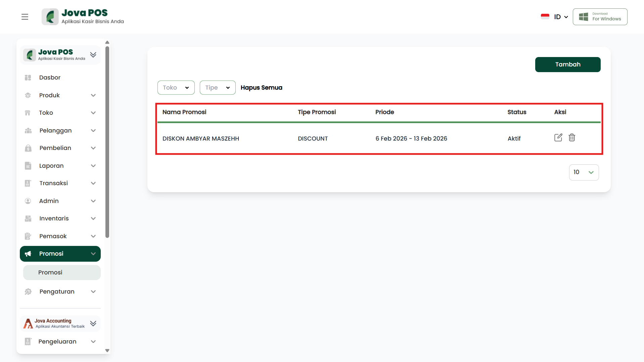Open the rows-per-page dropdown showing 10
Viewport: 644px width, 362px height.
click(584, 172)
